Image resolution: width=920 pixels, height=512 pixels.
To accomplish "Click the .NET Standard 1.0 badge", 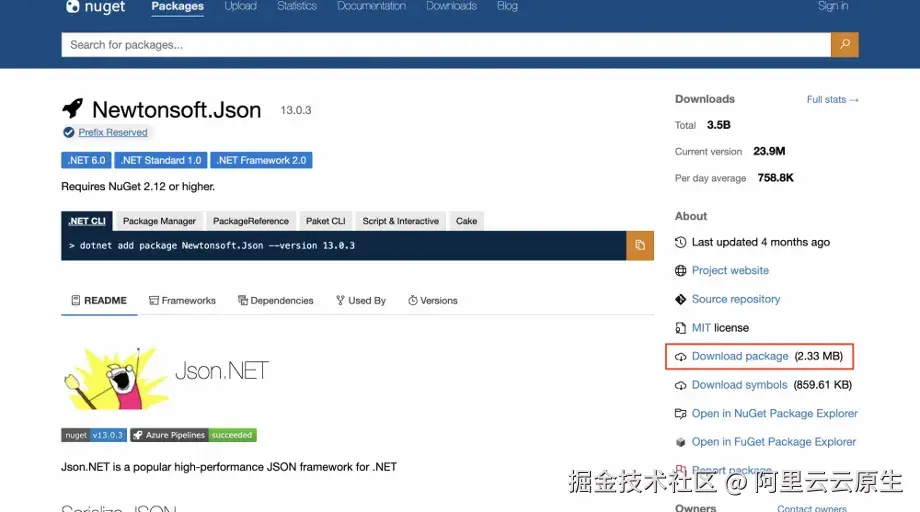I will click(x=161, y=160).
